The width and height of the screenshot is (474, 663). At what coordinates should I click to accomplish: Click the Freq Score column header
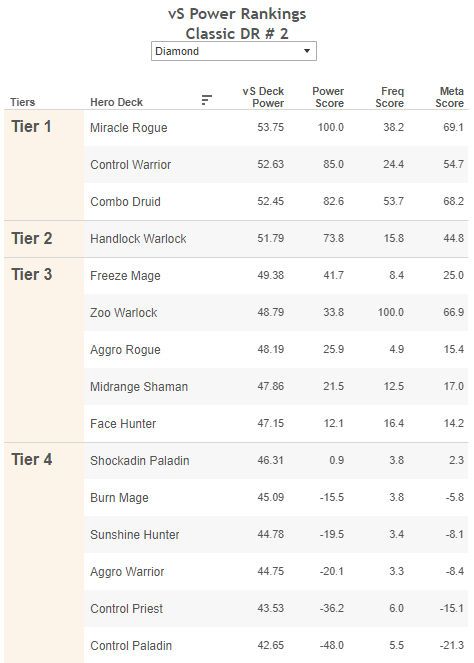pos(389,97)
